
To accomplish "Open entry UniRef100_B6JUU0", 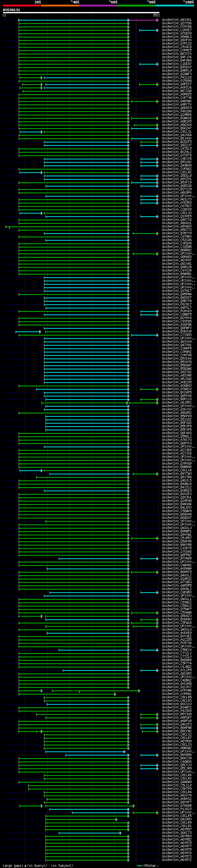I will point(177,139).
